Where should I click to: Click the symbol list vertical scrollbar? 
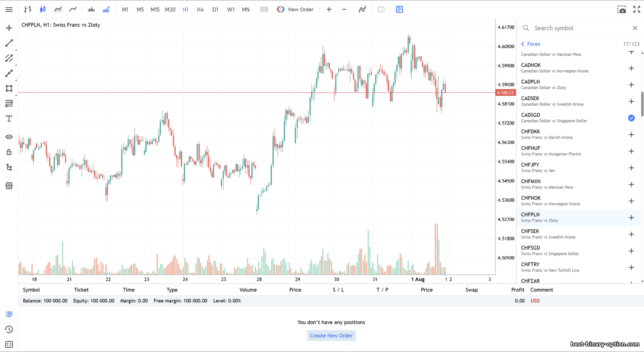[642, 103]
